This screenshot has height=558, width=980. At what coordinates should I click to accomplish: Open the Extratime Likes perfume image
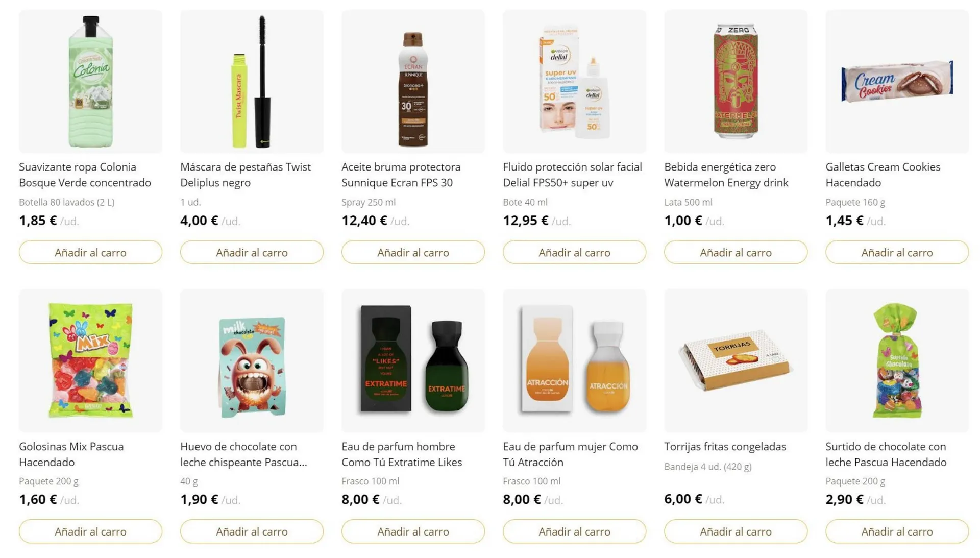coord(413,360)
